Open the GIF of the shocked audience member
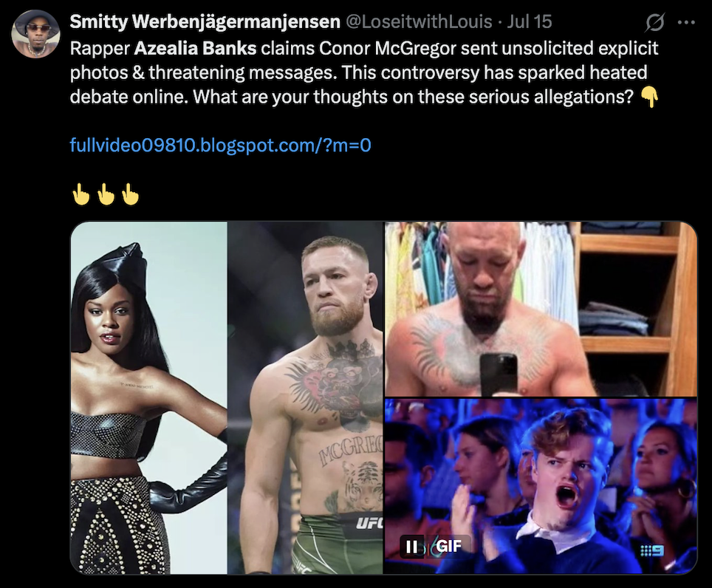Image resolution: width=712 pixels, height=588 pixels. tap(541, 486)
